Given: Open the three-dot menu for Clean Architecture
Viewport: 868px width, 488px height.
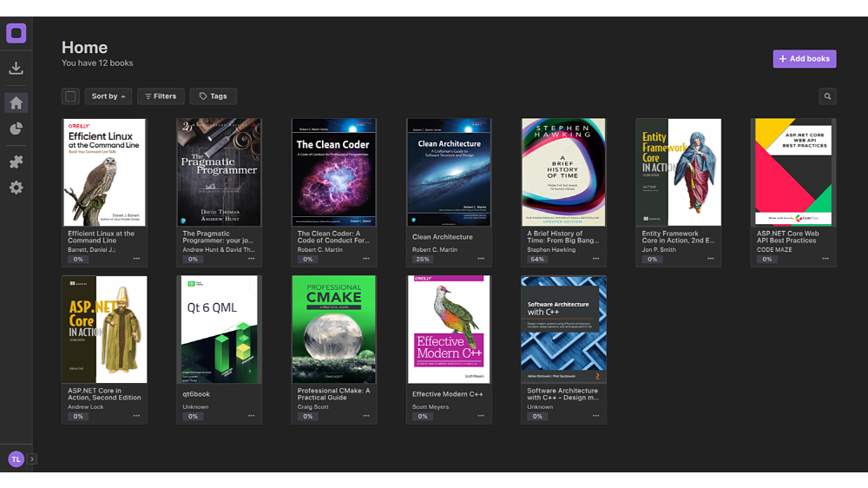Looking at the screenshot, I should pyautogui.click(x=481, y=259).
